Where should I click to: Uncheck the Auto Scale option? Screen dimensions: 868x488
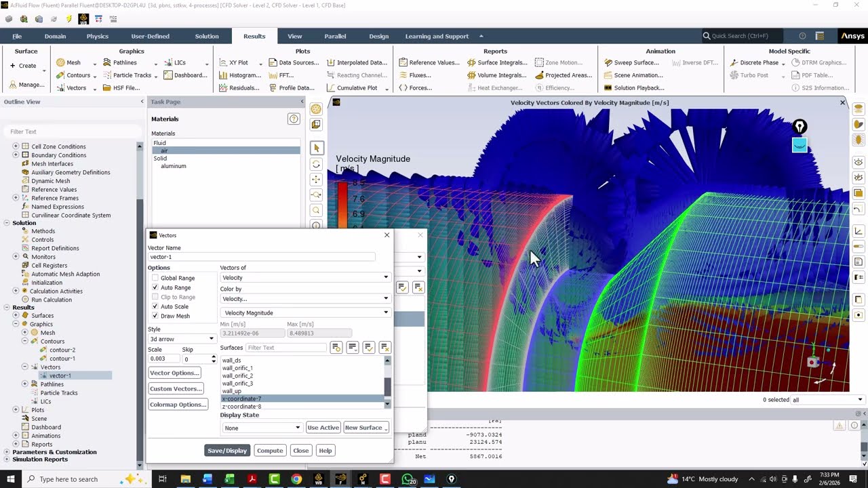[x=155, y=306]
